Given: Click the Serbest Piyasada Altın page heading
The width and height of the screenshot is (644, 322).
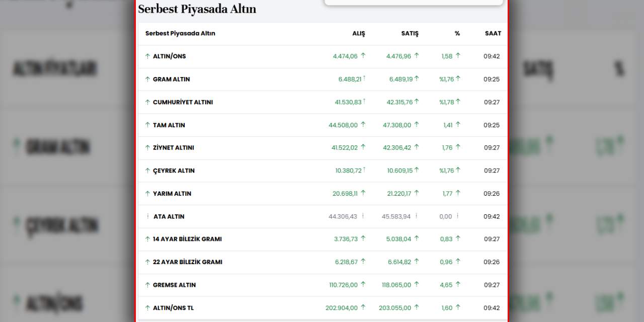Looking at the screenshot, I should 197,9.
